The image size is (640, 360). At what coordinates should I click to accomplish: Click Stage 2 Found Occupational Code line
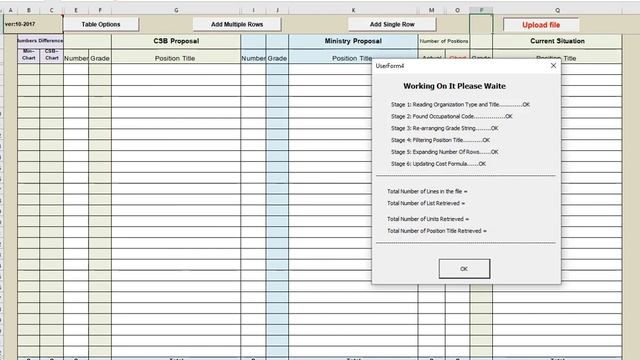[x=451, y=116]
